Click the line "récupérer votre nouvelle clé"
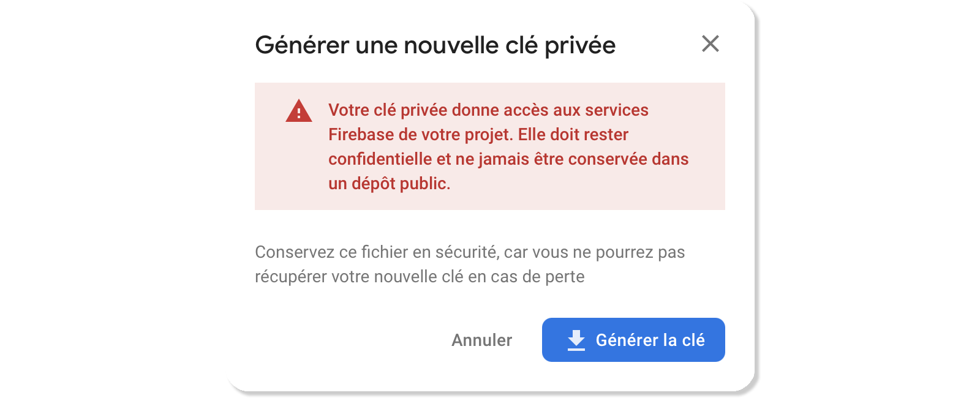Screen dimensions: 980x398 tap(359, 277)
